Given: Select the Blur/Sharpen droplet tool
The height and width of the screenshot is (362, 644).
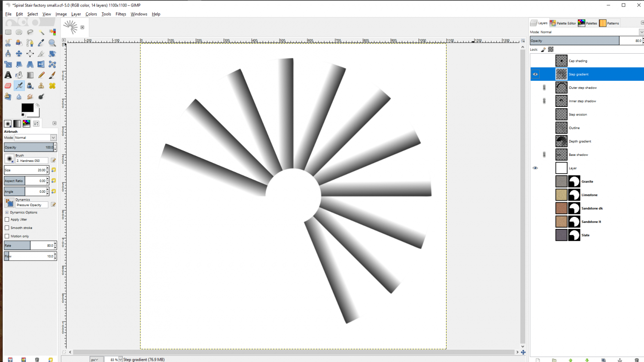Looking at the screenshot, I should (x=19, y=97).
